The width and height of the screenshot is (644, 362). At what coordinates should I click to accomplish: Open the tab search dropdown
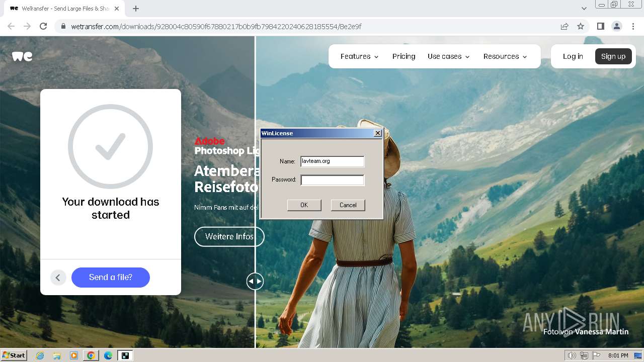[584, 9]
